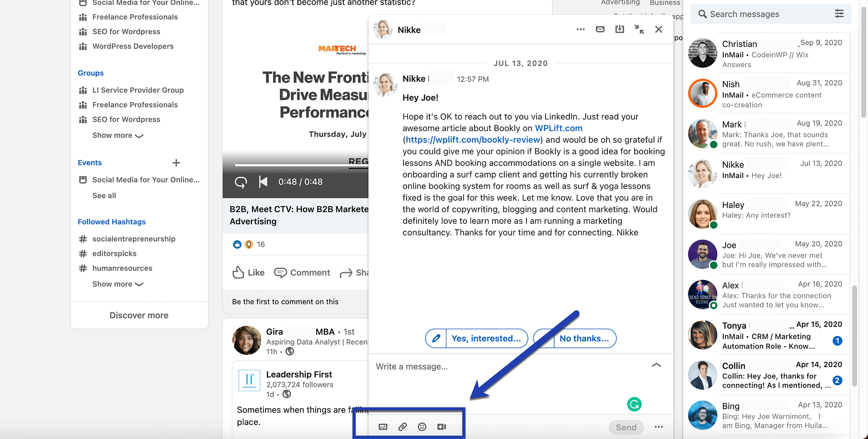Open Mark's conversation in message list
This screenshot has width=868, height=439.
coord(769,134)
